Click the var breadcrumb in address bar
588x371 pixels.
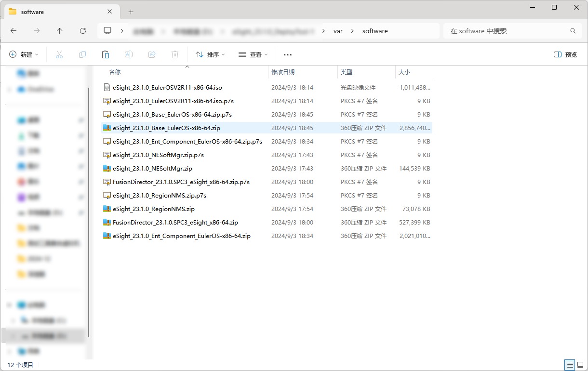338,31
